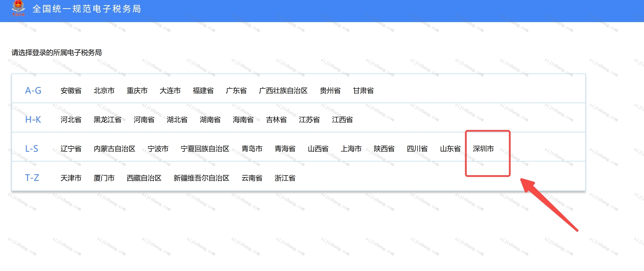Pick 江西省 in the H-K row

(342, 120)
